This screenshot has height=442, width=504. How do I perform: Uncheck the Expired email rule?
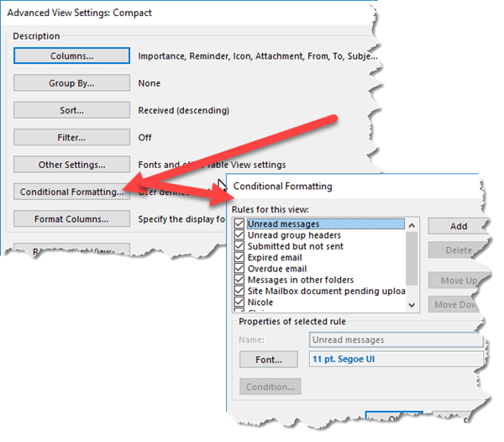[x=239, y=257]
